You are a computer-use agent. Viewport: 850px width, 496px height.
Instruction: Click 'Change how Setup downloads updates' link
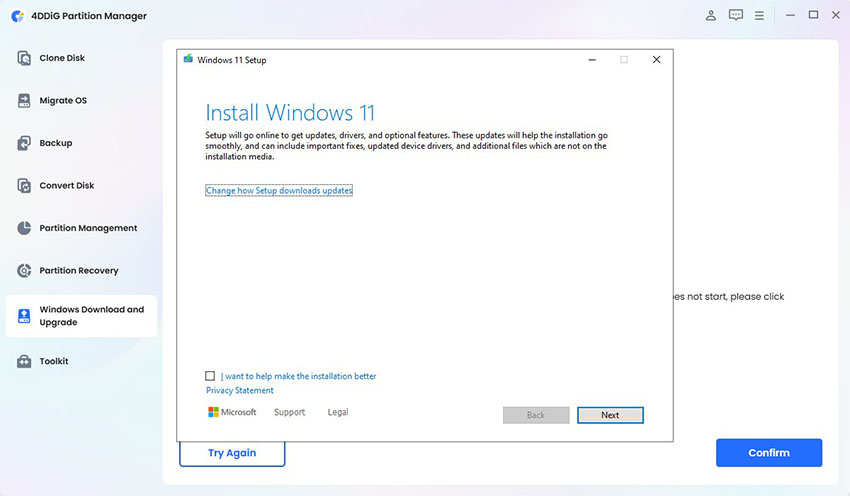coord(279,190)
